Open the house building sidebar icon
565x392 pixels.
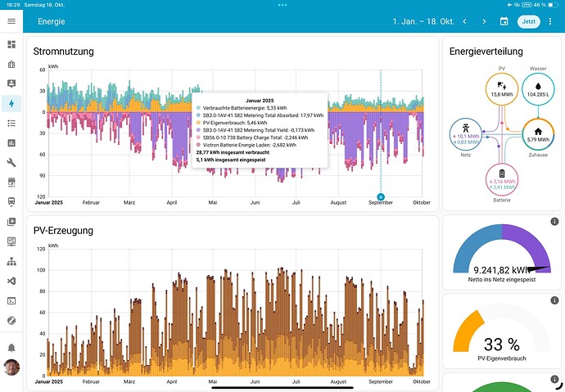click(11, 64)
